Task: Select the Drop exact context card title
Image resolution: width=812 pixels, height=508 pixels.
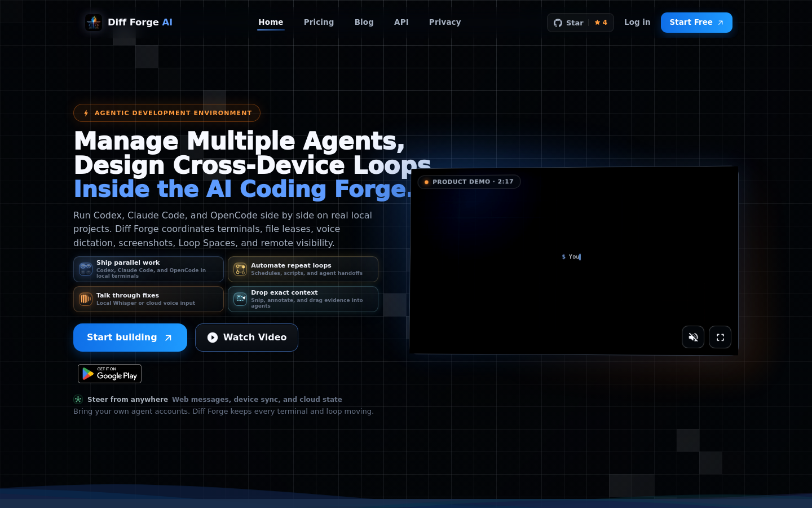Action: click(284, 292)
